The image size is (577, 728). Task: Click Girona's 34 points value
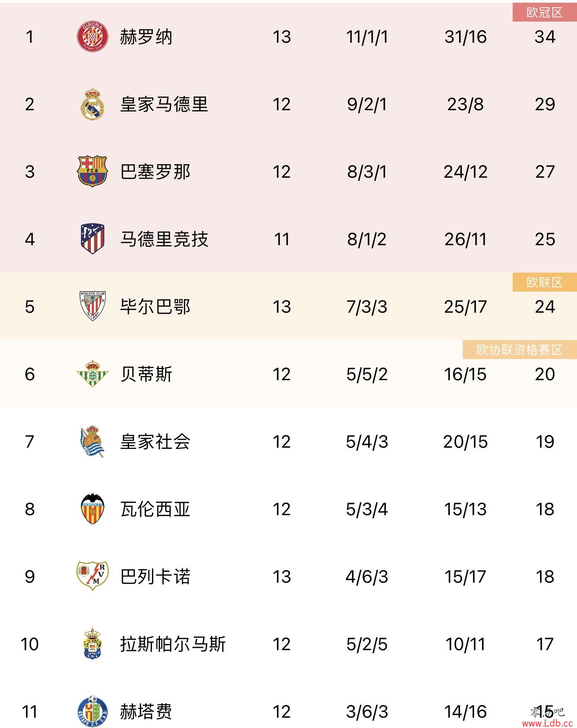pyautogui.click(x=545, y=37)
